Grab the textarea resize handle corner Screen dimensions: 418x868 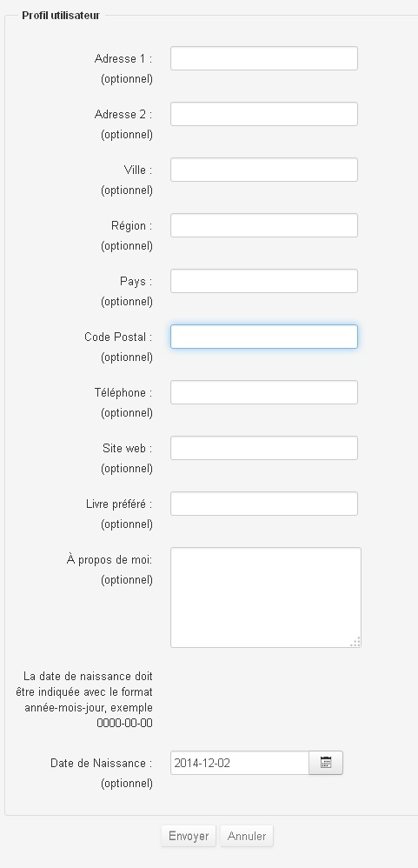click(x=355, y=642)
